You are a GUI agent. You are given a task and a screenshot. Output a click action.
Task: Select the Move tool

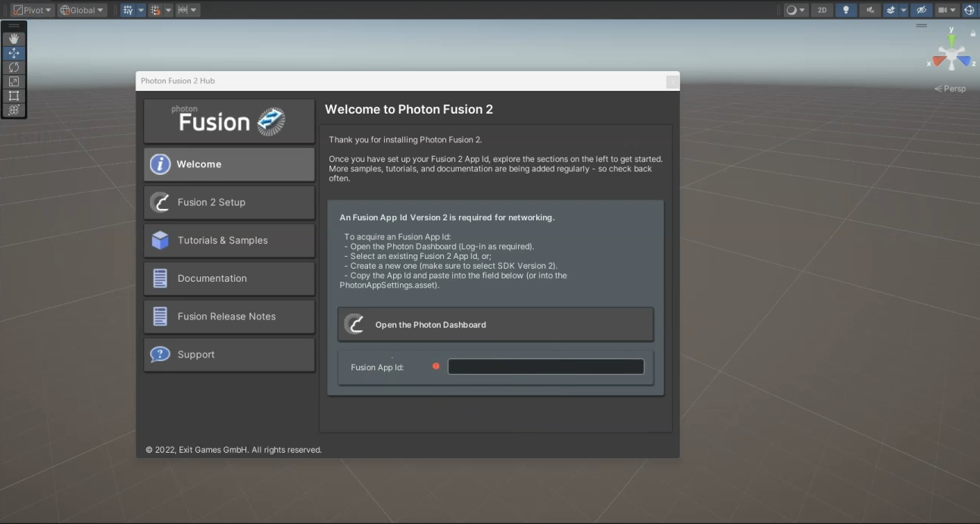click(14, 53)
